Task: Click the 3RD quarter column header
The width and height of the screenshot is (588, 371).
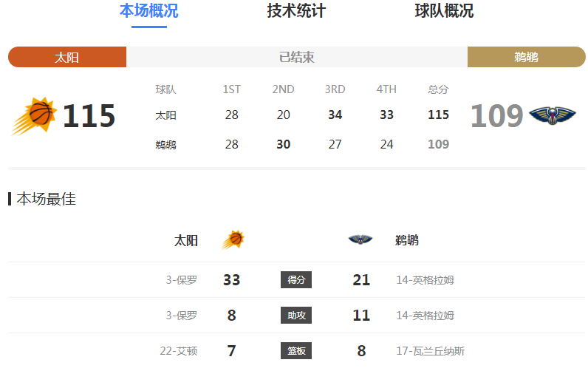Action: 335,89
